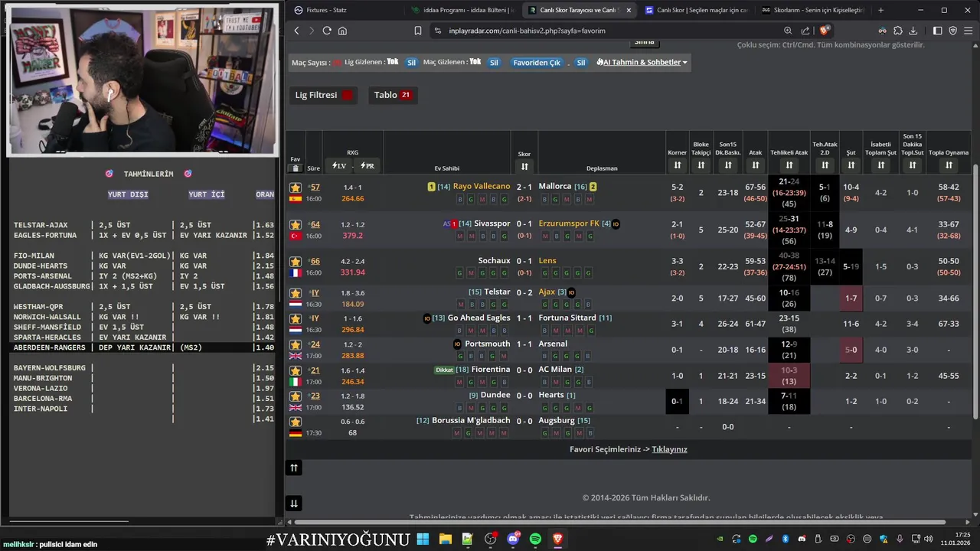Sort table by Şut column arrows

tap(851, 165)
